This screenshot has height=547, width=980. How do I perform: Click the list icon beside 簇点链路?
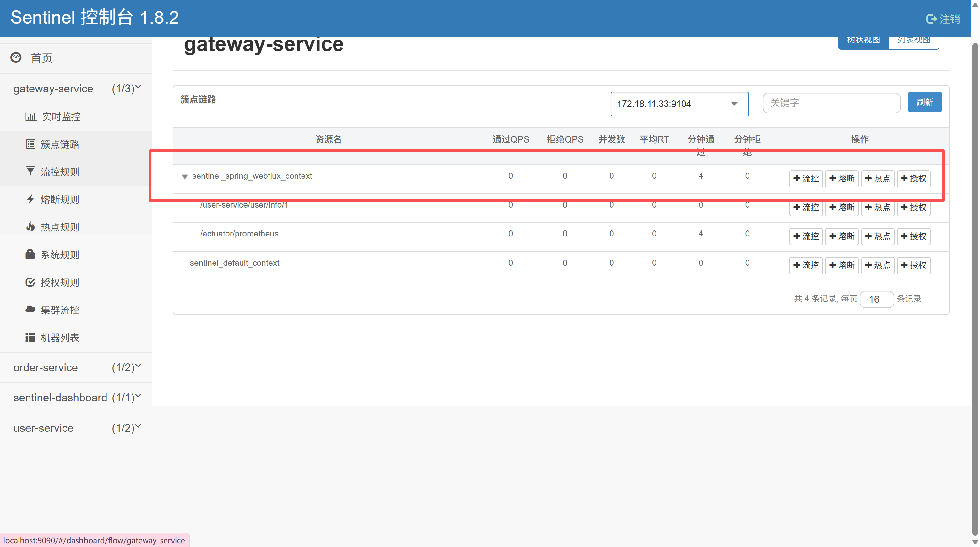coord(30,144)
